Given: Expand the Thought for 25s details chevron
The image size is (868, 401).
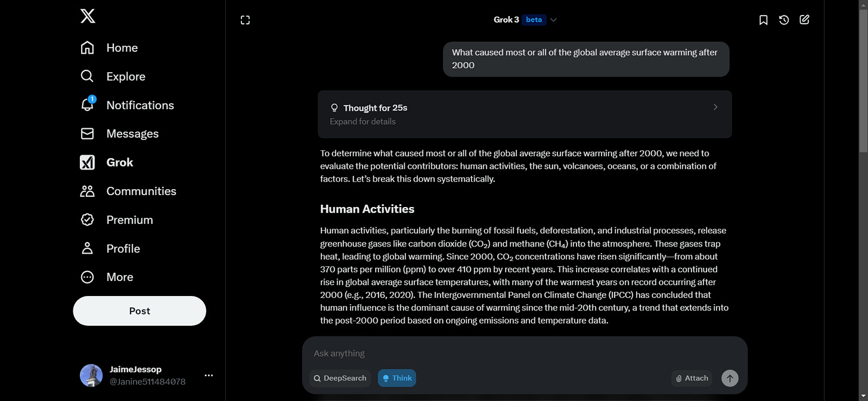Looking at the screenshot, I should [x=715, y=107].
